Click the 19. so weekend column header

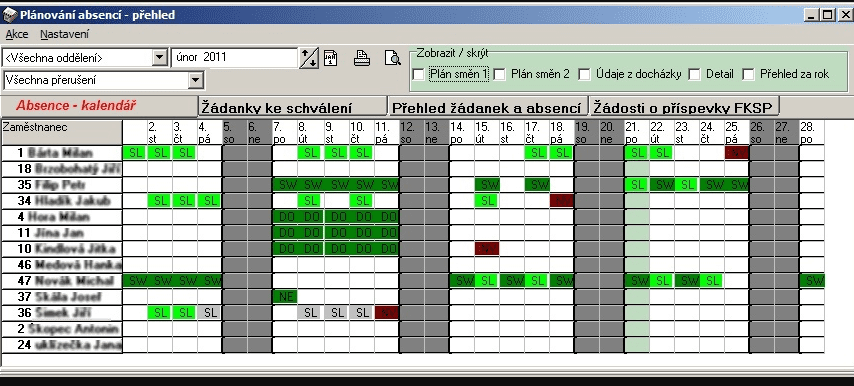(587, 132)
